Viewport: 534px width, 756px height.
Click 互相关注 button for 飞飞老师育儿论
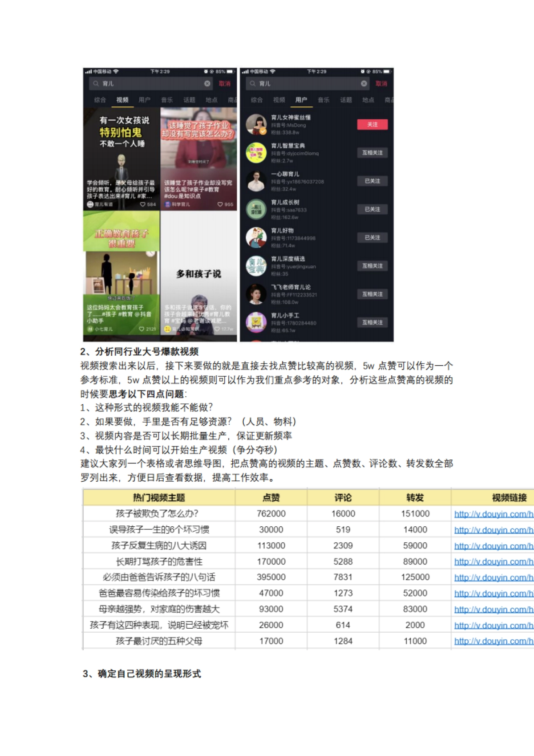click(372, 294)
